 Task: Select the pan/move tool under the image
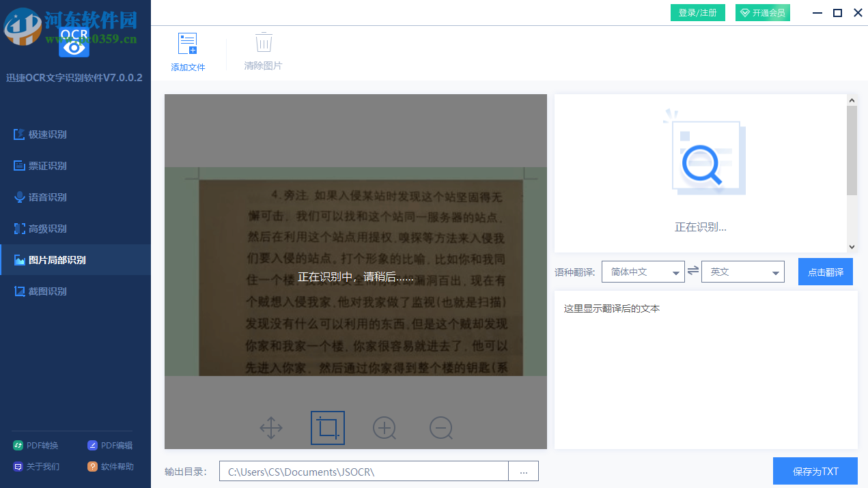point(270,428)
